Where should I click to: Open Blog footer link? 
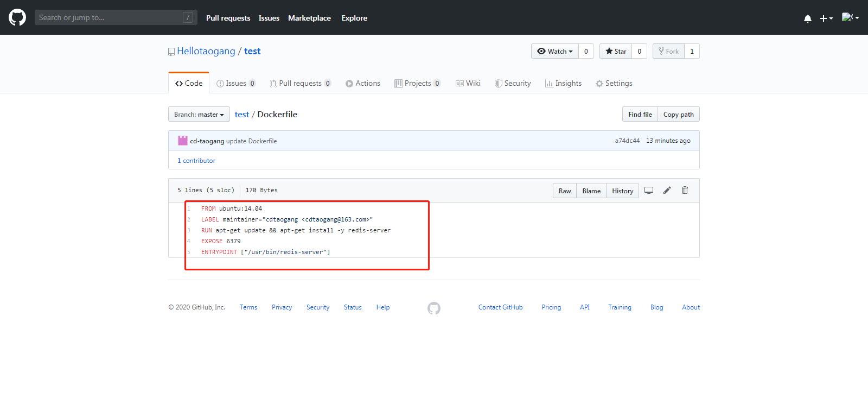[657, 307]
